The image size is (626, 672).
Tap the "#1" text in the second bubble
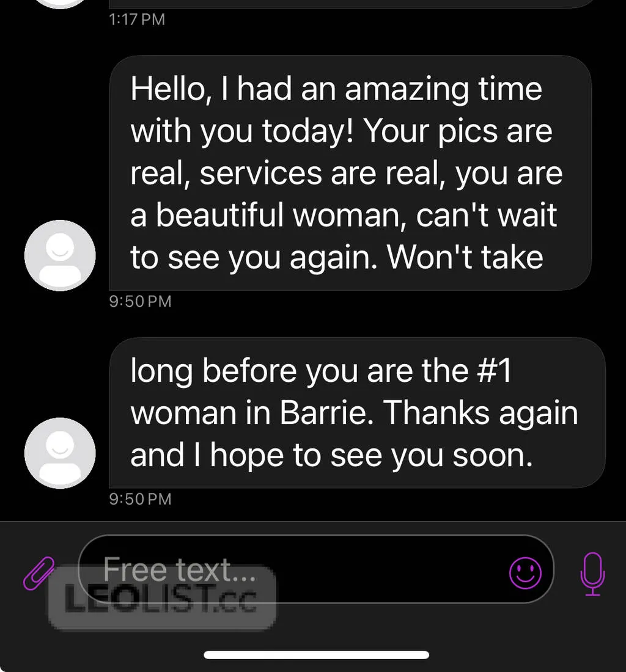495,370
